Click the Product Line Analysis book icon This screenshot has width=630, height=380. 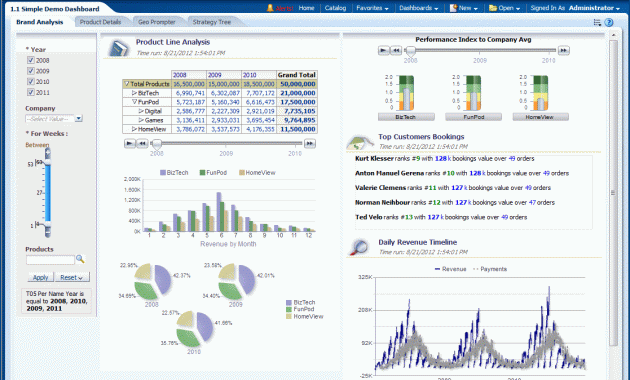pos(119,48)
